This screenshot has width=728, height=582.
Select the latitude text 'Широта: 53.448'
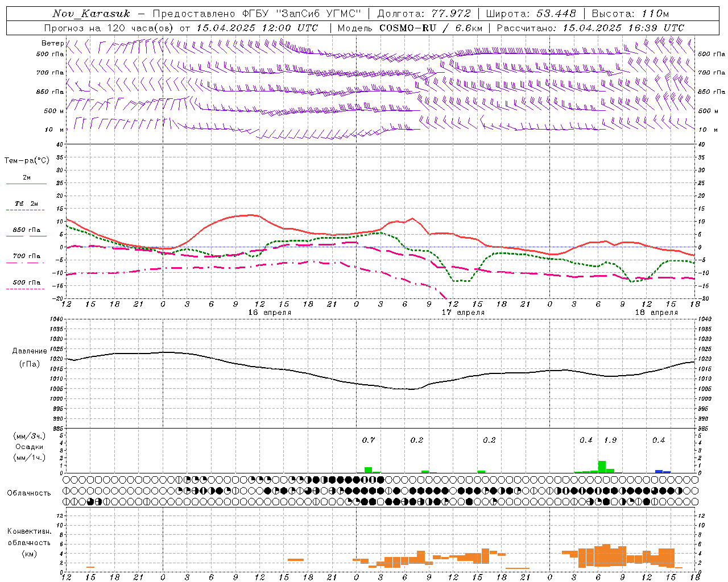[x=531, y=14]
